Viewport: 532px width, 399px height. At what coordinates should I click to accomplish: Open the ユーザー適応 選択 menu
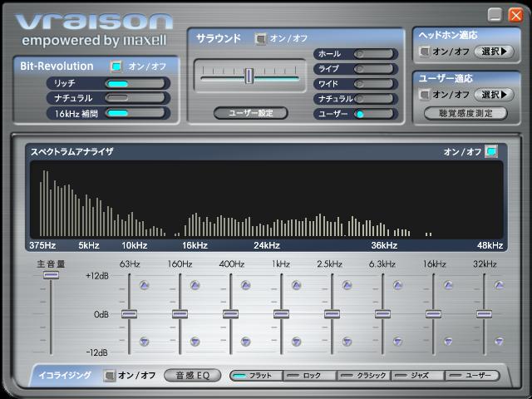coord(494,95)
